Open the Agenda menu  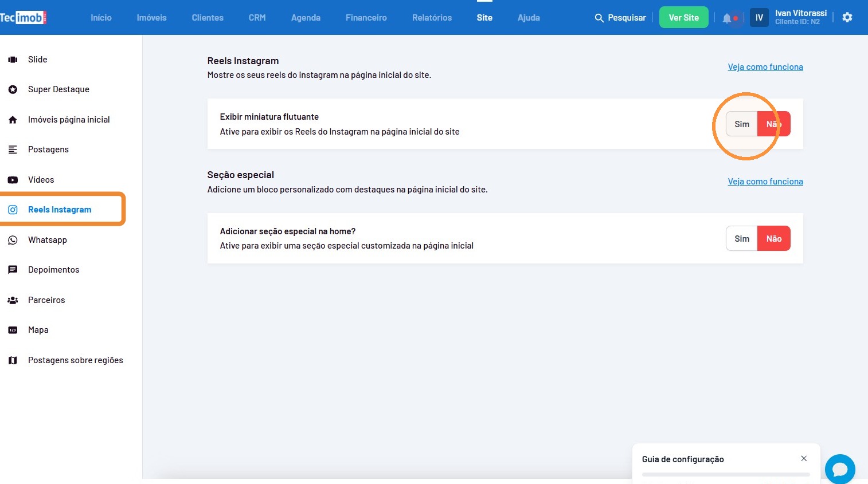click(x=306, y=18)
